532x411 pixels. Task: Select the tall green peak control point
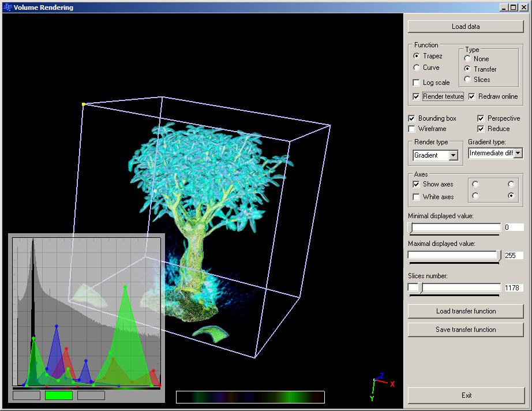point(125,287)
